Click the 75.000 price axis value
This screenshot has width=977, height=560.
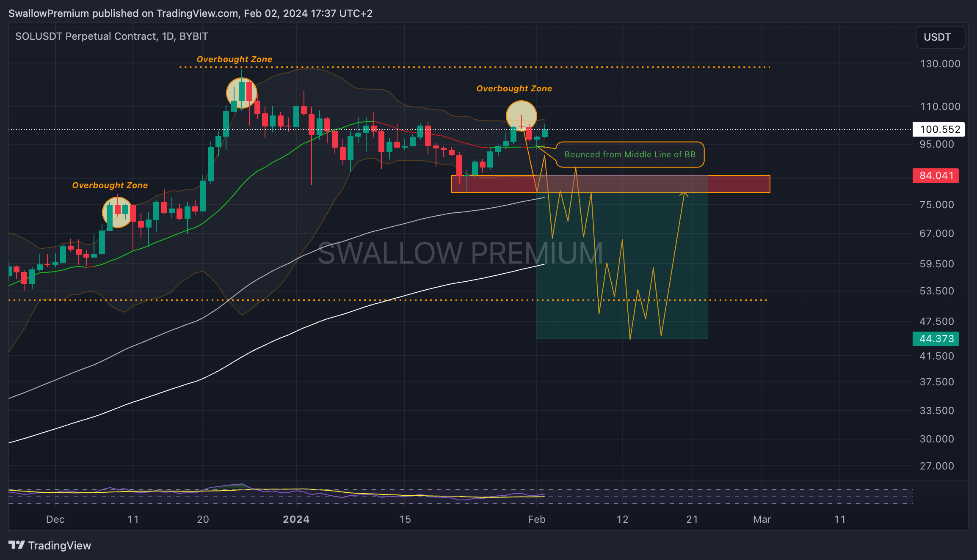click(937, 205)
